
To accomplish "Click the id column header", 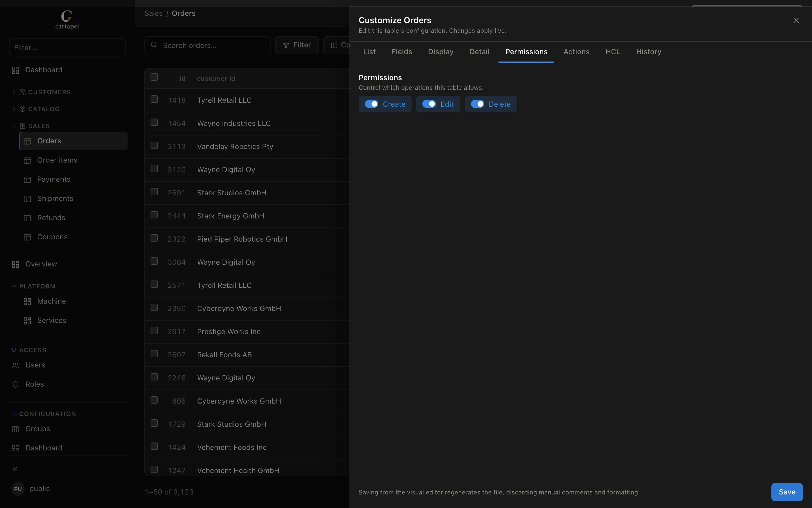I will (x=182, y=79).
